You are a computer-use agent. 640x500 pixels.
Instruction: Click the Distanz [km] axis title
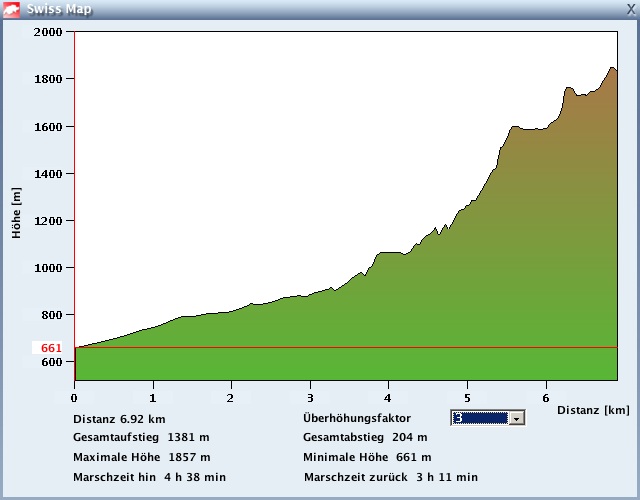point(593,410)
